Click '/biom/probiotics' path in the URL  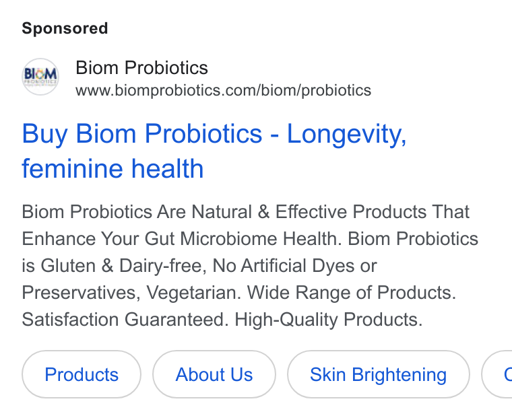pyautogui.click(x=314, y=90)
